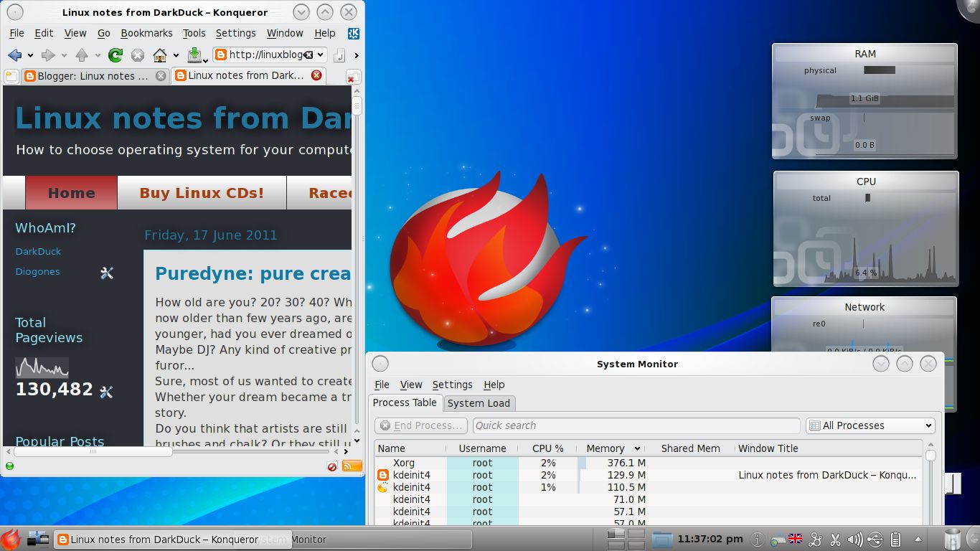Reload the current page in Konqueror
980x551 pixels.
(115, 55)
